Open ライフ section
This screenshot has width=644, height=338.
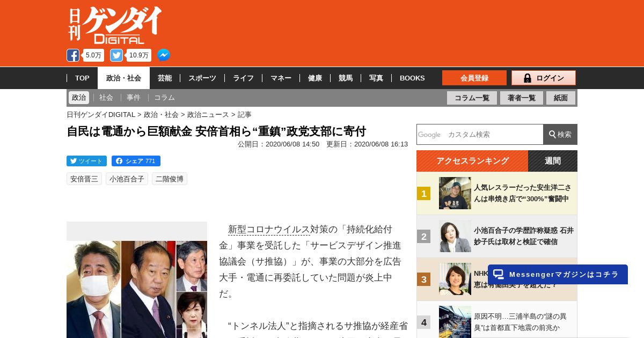(x=243, y=78)
